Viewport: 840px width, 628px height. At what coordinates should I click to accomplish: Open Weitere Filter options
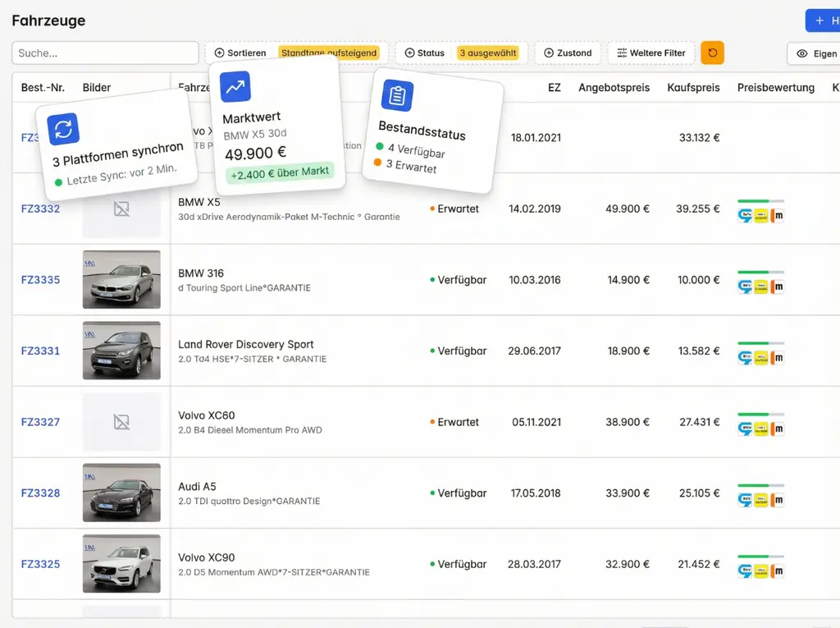coord(651,53)
